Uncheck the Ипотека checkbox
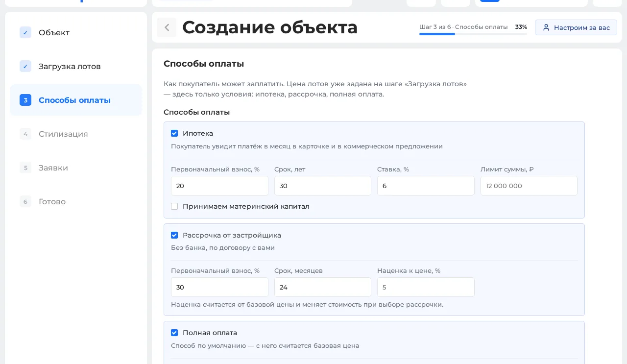The width and height of the screenshot is (627, 364). 174,133
